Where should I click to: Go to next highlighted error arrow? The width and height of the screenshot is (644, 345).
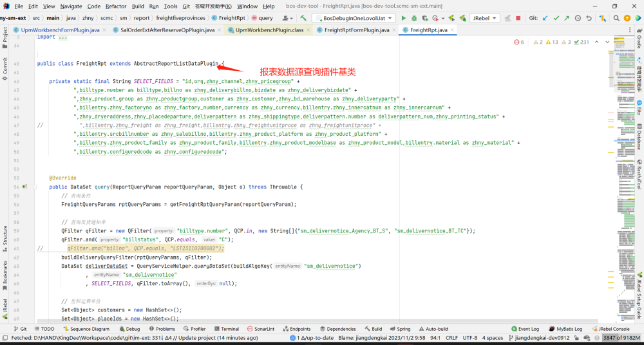[x=607, y=42]
